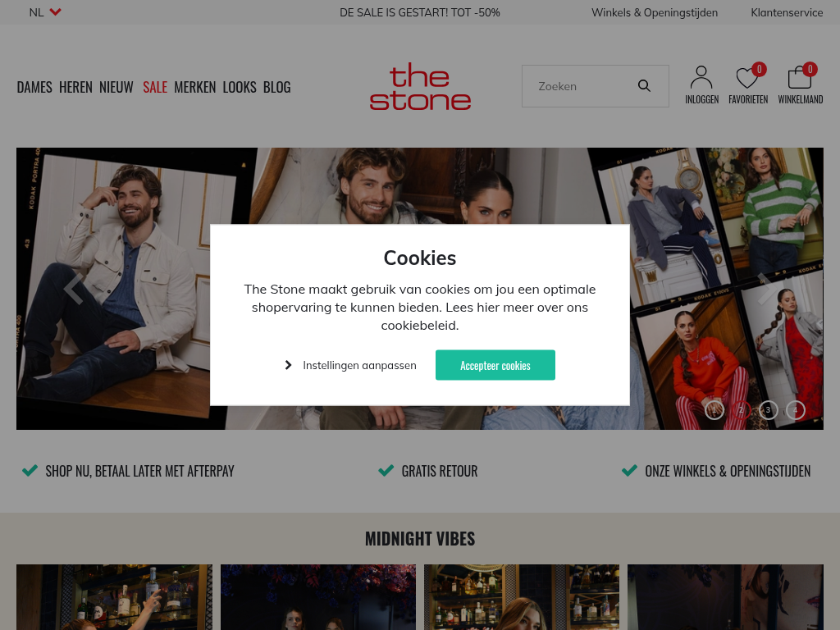
Task: Click the previous slide arrow on banner
Action: pyautogui.click(x=73, y=289)
